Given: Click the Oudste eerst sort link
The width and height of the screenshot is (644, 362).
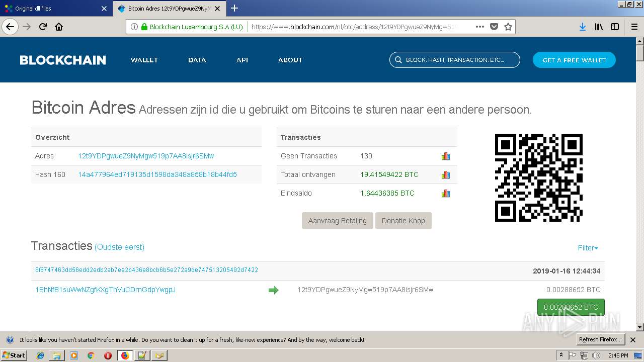Looking at the screenshot, I should [x=120, y=247].
